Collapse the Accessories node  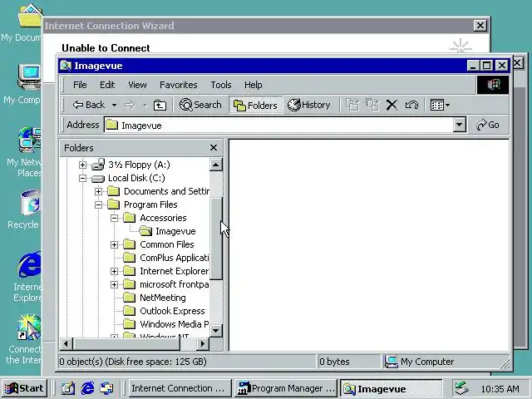tap(115, 218)
